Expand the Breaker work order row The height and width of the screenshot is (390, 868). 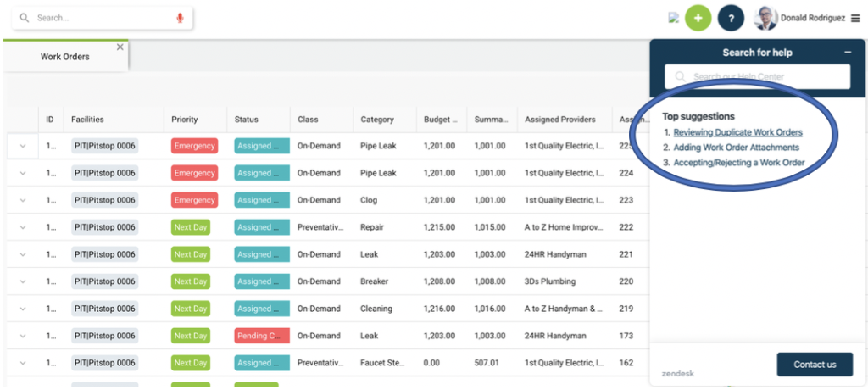(x=23, y=281)
